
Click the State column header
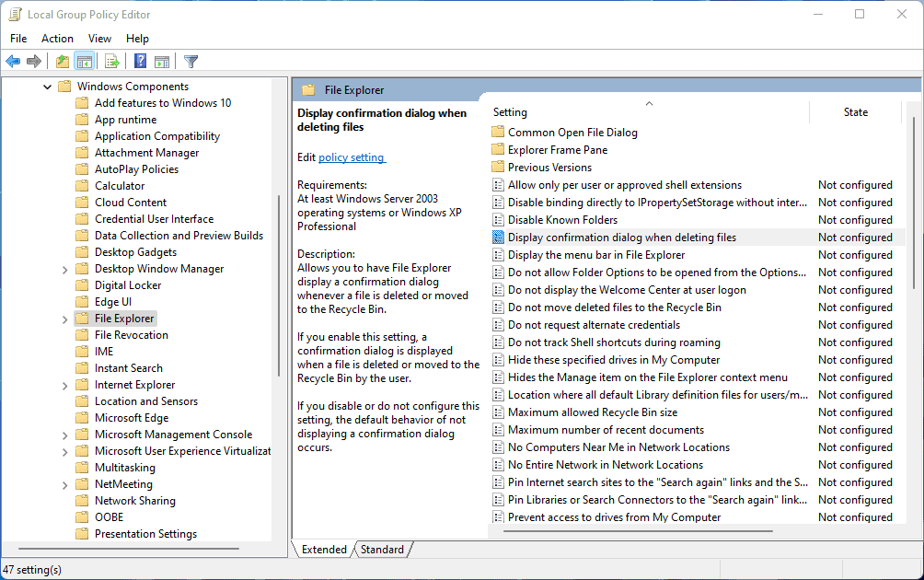point(855,112)
